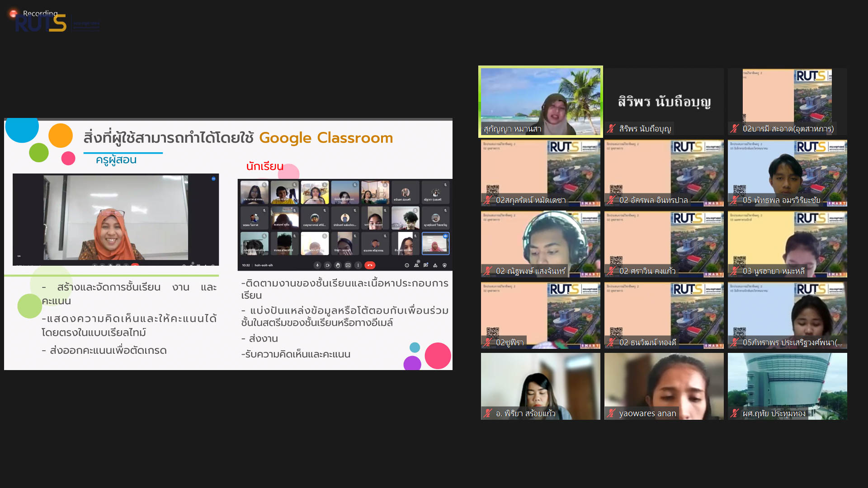
Task: Click muted mic icon beside 02 ศราวิน คงแก้ว
Action: [611, 271]
